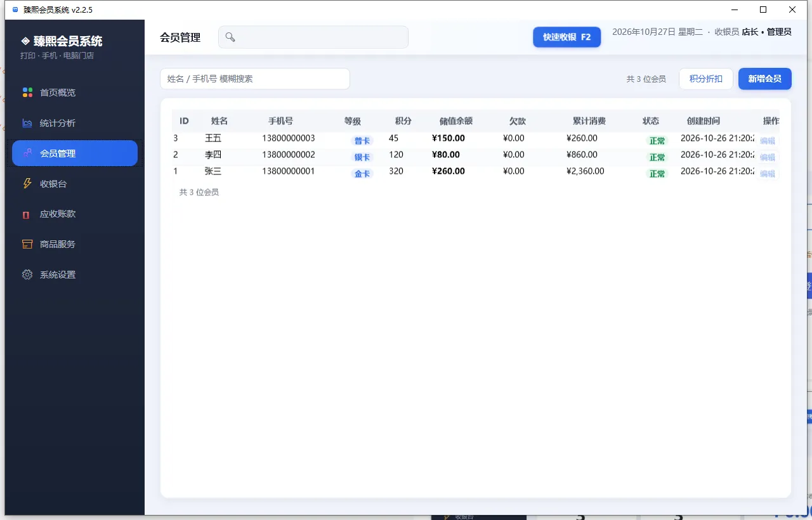Click the 积分 column header
812x520 pixels.
click(x=403, y=121)
